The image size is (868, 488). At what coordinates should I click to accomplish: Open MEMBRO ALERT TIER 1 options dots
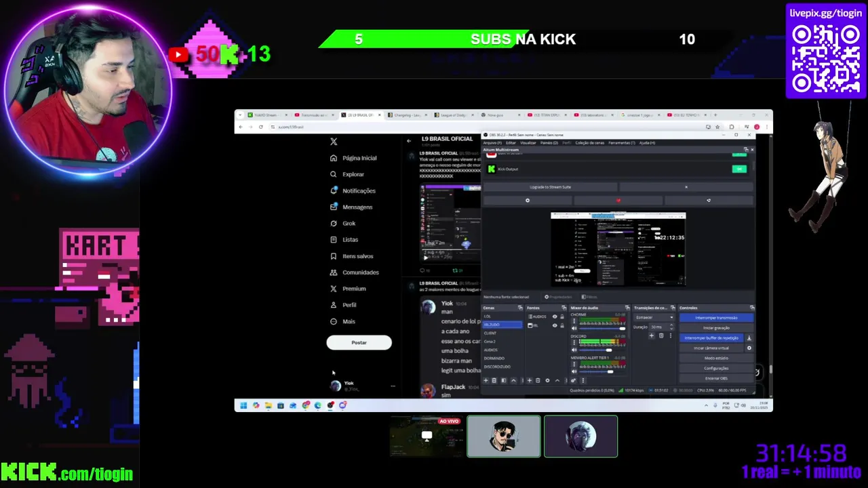574,364
